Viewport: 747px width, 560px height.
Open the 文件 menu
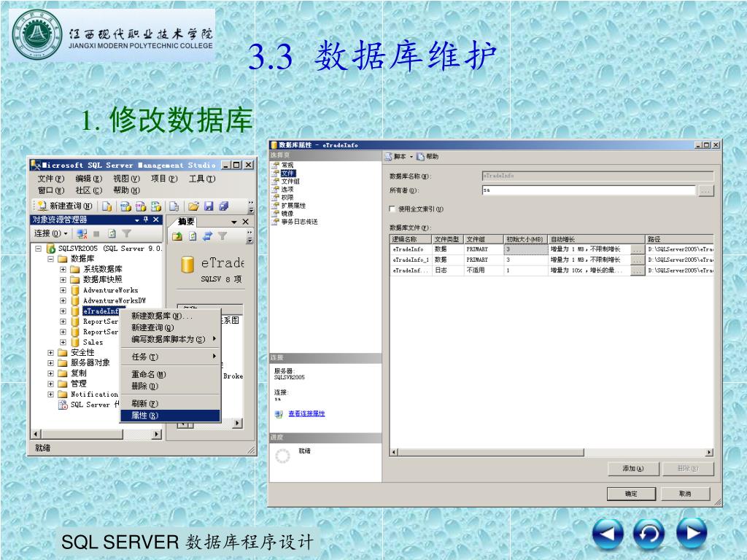point(50,179)
